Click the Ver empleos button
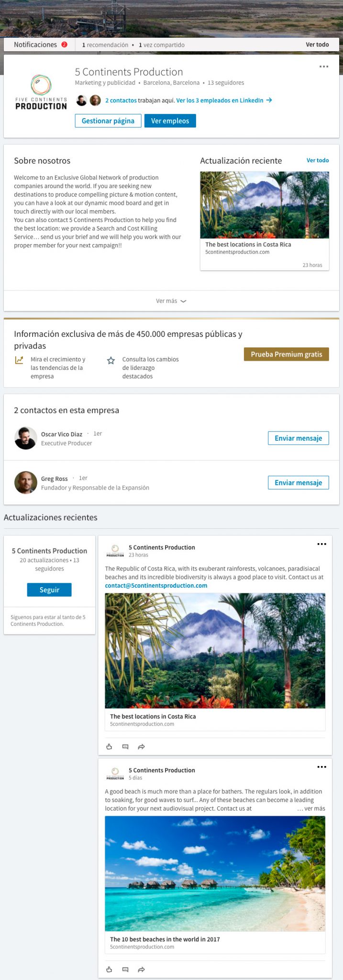This screenshot has width=343, height=980. pyautogui.click(x=170, y=121)
